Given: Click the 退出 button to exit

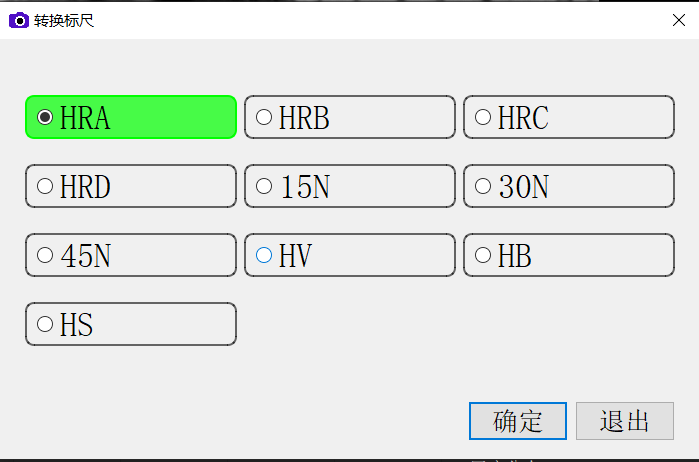Looking at the screenshot, I should pos(625,421).
